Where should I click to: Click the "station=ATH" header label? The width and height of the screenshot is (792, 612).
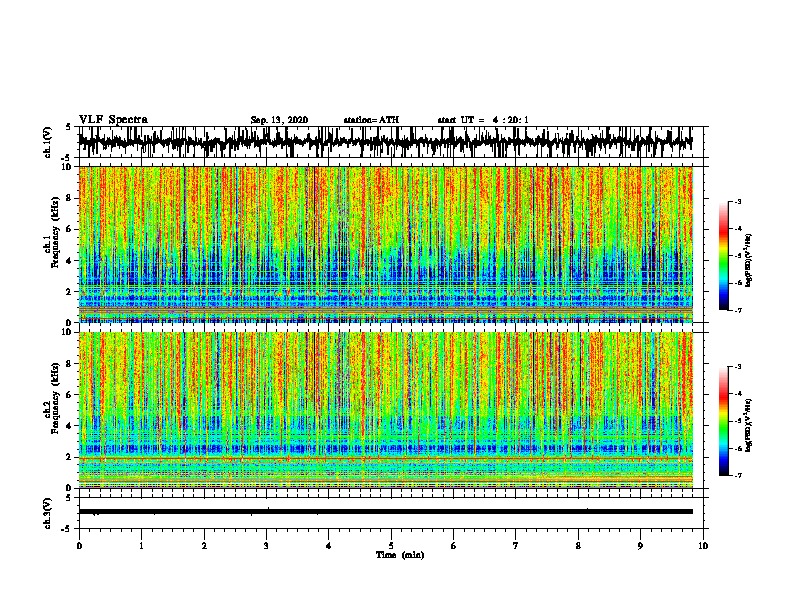[371, 120]
